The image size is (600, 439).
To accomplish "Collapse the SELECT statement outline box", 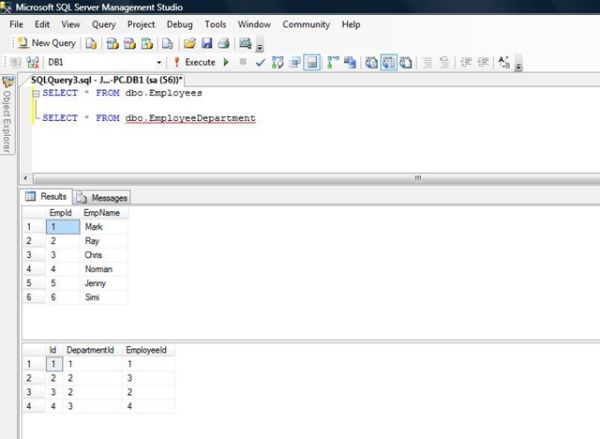I will click(36, 93).
